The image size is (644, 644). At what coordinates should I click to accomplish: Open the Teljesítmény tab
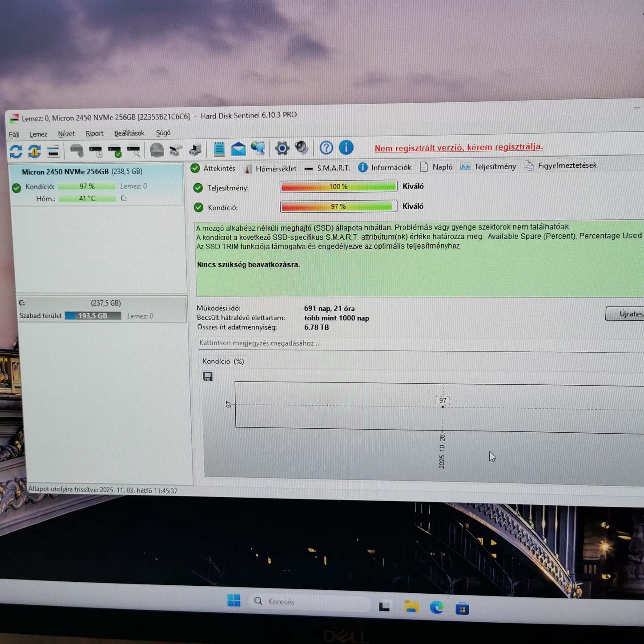click(x=488, y=166)
